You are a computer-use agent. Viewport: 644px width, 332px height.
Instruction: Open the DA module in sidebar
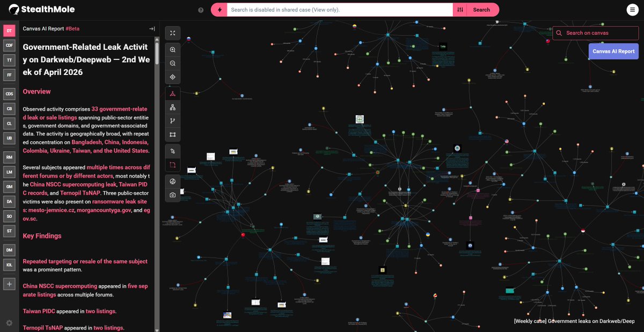(9, 202)
